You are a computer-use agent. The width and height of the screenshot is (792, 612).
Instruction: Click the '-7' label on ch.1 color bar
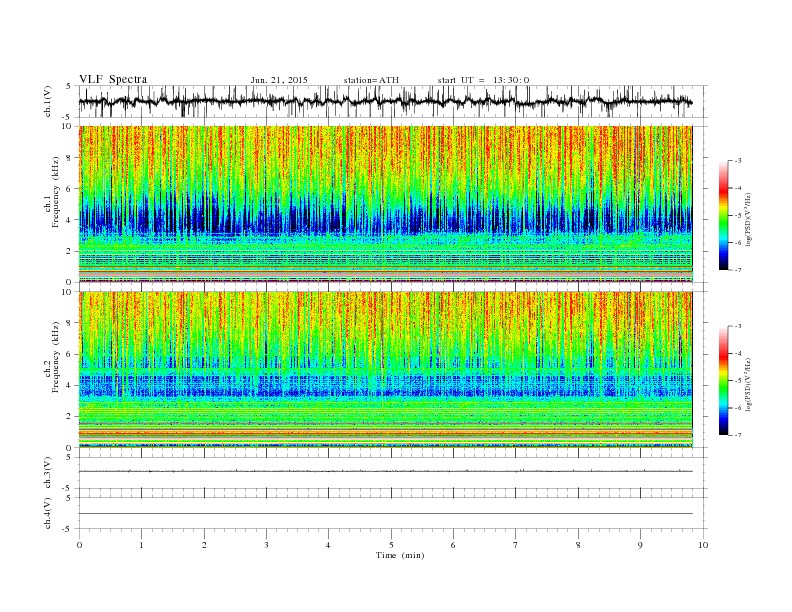[x=737, y=270]
